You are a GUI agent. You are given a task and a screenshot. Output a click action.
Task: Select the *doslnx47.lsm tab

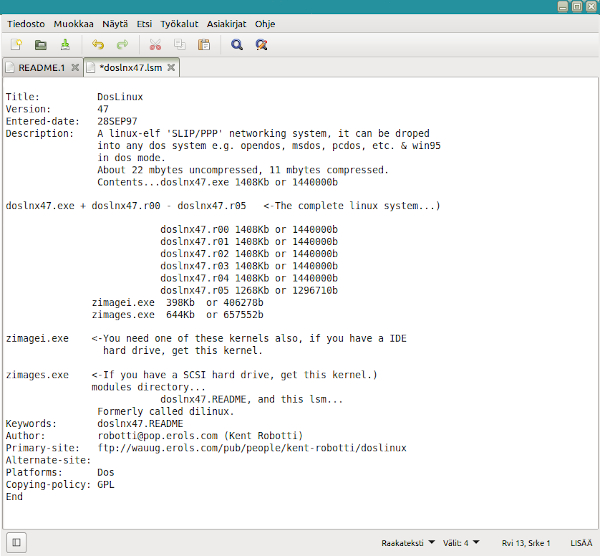130,68
